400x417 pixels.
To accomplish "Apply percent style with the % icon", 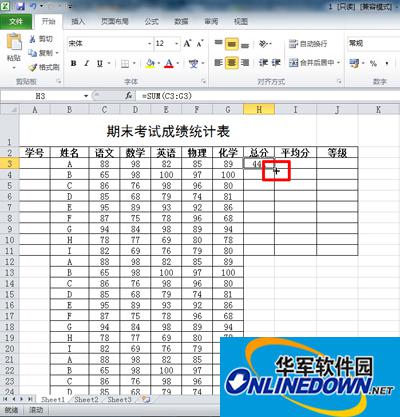I will coord(373,63).
